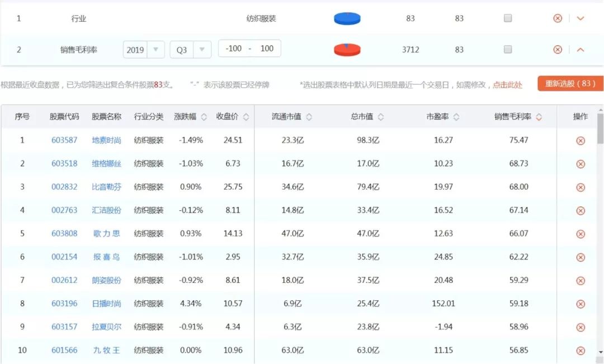The width and height of the screenshot is (604, 364).
Task: Delete stock row 维格娜丝
Action: point(581,164)
